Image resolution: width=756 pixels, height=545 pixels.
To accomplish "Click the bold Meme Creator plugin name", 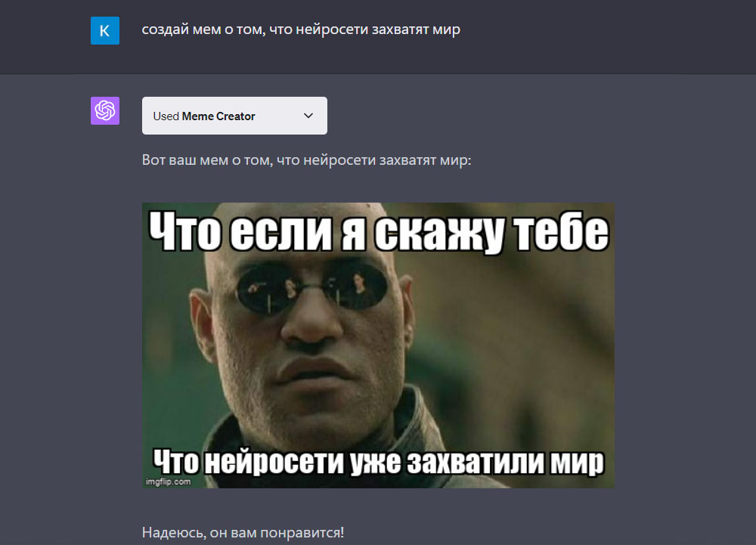I will coord(218,116).
